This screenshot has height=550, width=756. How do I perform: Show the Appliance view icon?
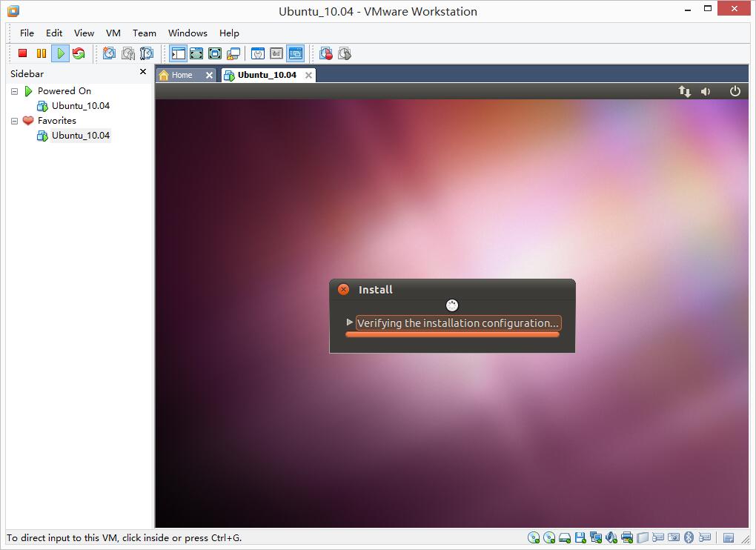pos(276,53)
